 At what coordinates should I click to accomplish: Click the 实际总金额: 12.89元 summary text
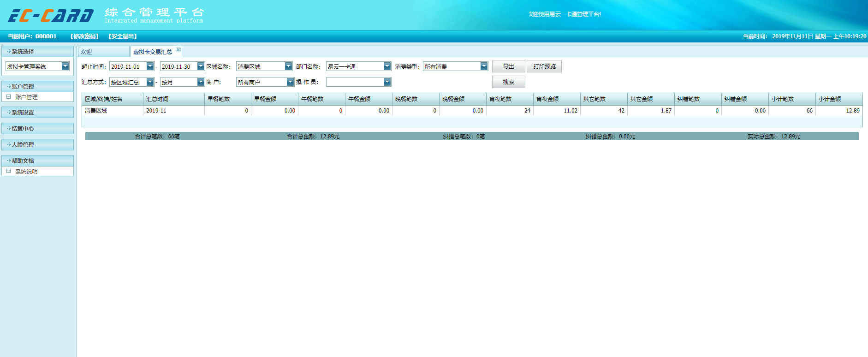click(x=774, y=137)
